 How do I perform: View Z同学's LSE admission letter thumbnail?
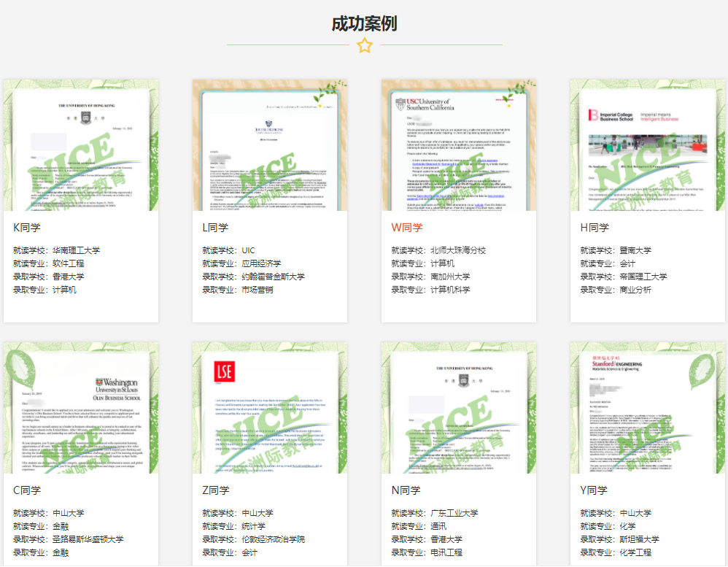pyautogui.click(x=269, y=409)
